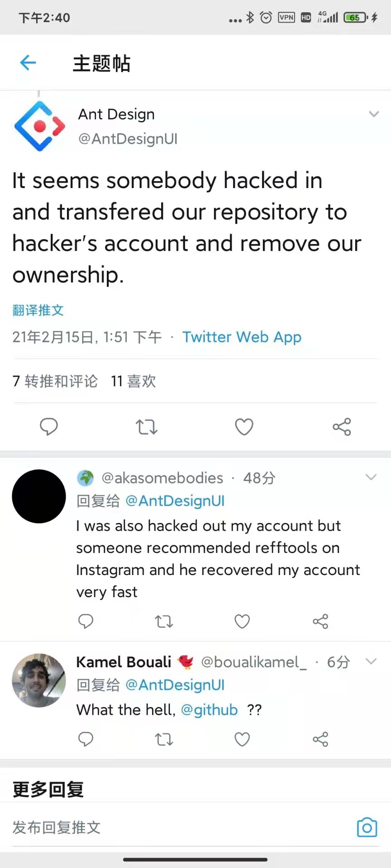Share Kamel Bouali's reply
Viewport: 391px width, 868px height.
point(320,740)
